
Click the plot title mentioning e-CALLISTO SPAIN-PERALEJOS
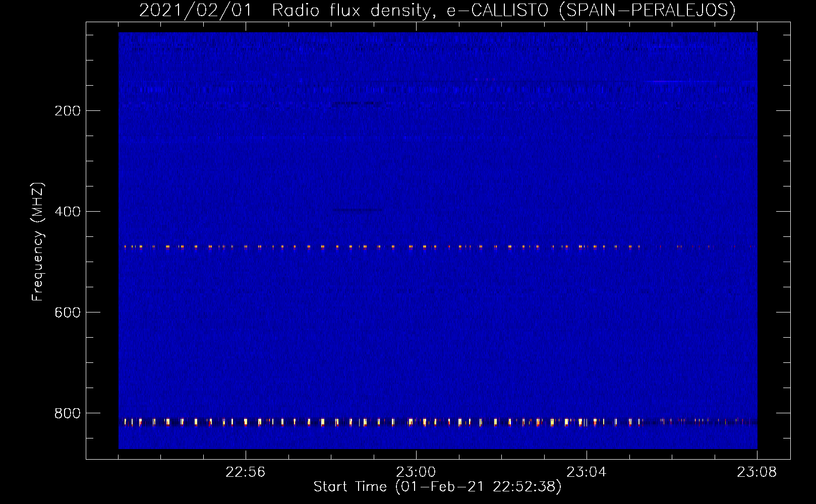(437, 10)
